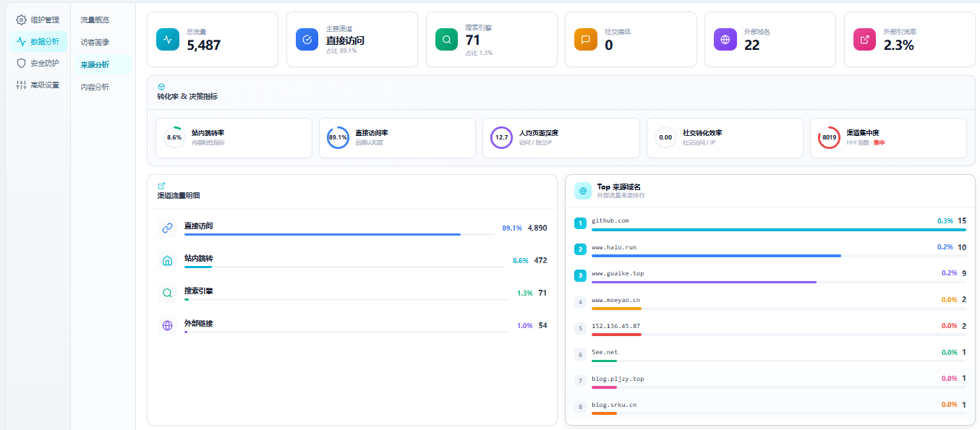Switch to the 访客画像 tab

coord(95,42)
